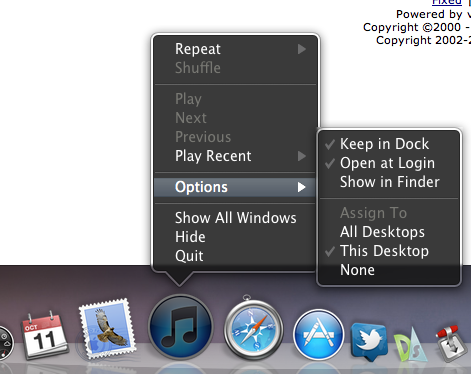Open the iTunes icon in the Dock
Image resolution: width=471 pixels, height=374 pixels.
coord(180,327)
